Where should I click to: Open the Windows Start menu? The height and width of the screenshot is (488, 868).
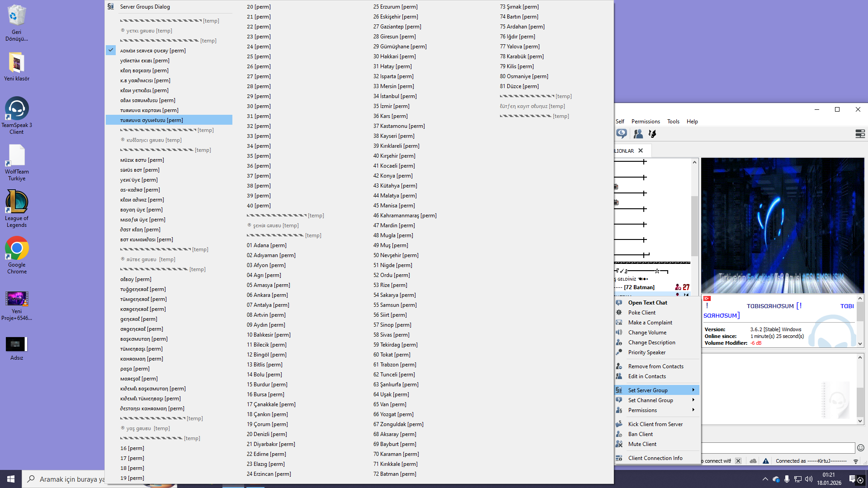[11, 479]
